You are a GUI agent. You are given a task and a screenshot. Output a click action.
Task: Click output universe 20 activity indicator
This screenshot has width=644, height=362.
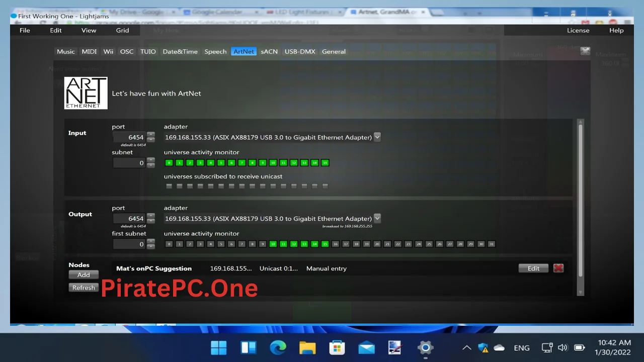(377, 244)
